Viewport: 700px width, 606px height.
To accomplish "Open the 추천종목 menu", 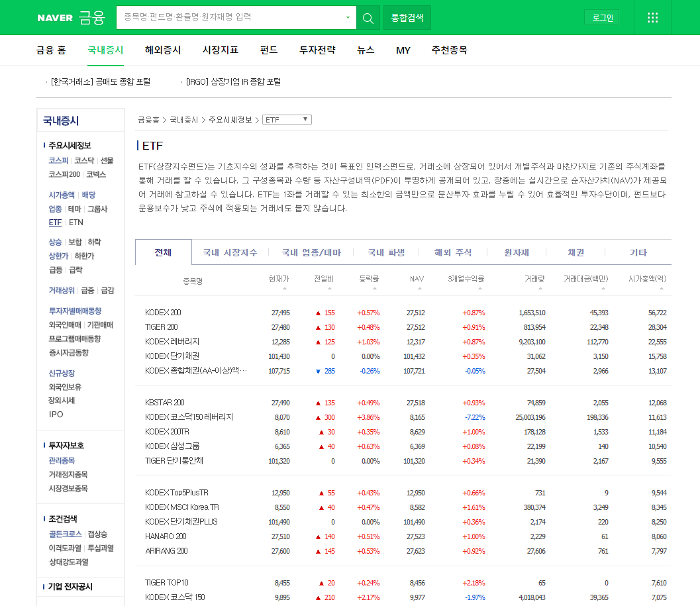I will point(450,50).
